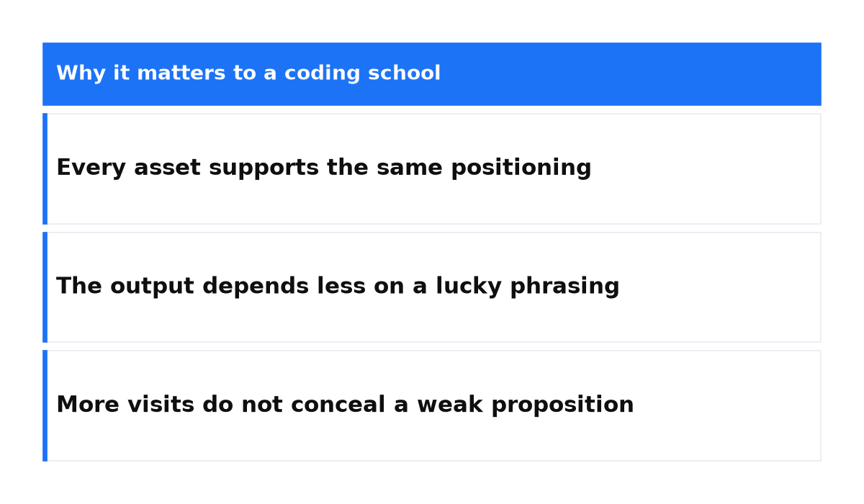Screen dimensions: 864x504
Task: Click the blue accent bar of the "The output" card
Action: coord(45,287)
